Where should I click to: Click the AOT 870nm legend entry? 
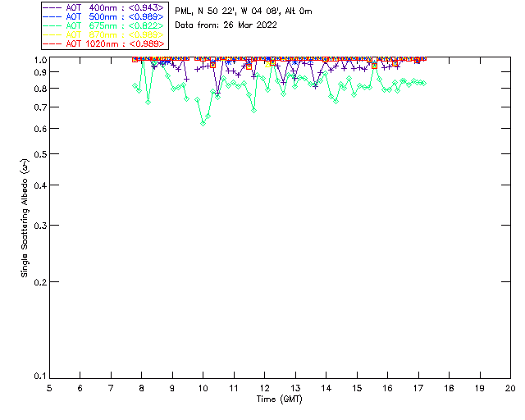click(103, 34)
